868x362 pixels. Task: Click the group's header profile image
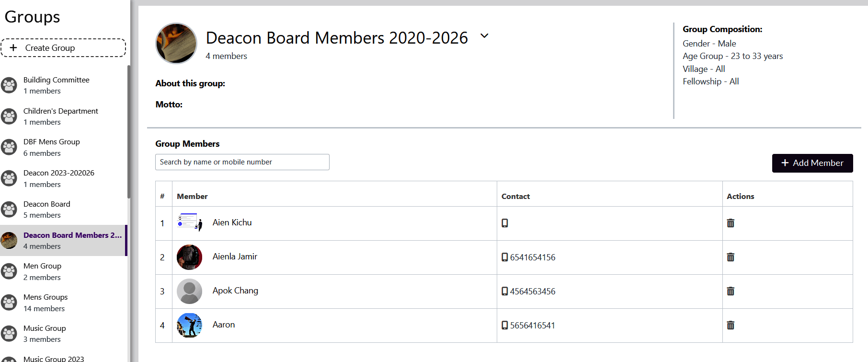(176, 43)
